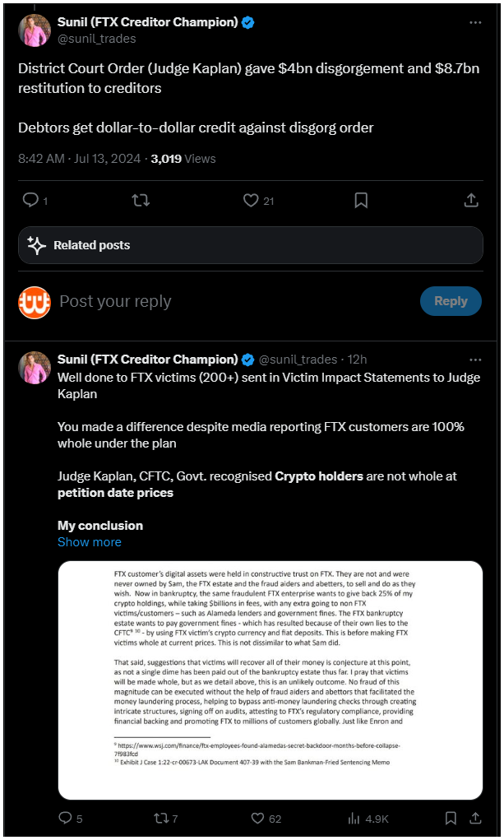Screen dimensions: 504x840
Task: Repost the second post with 7 reposts
Action: [x=161, y=818]
